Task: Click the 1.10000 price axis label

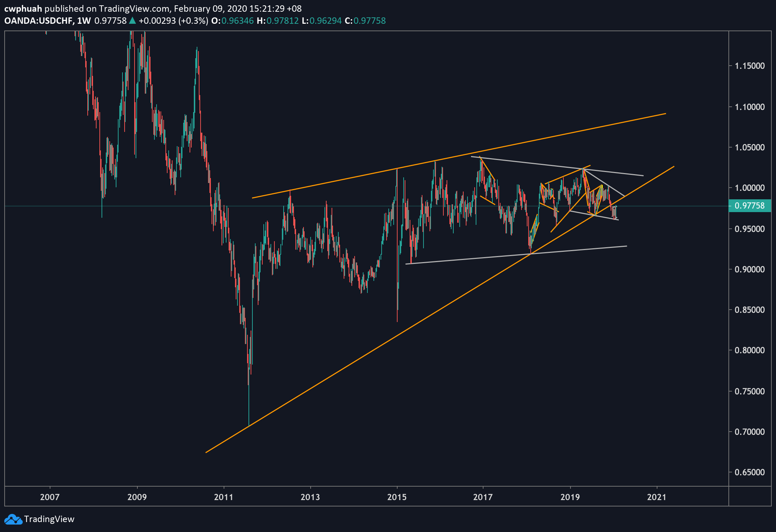Action: coord(750,107)
